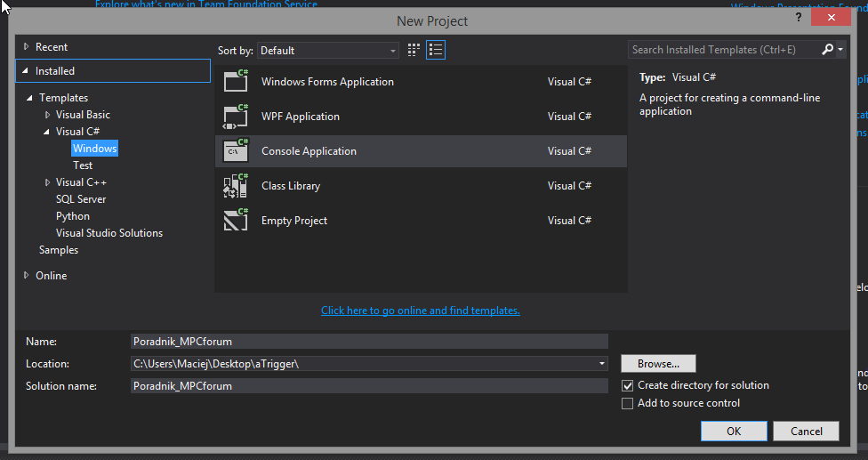This screenshot has height=460, width=868.
Task: Close the New Project dialog
Action: pos(831,18)
